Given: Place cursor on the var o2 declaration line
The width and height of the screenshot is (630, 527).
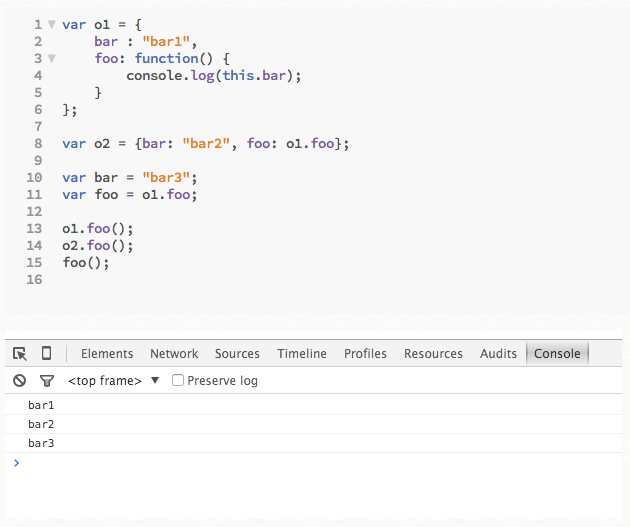Looking at the screenshot, I should [206, 143].
